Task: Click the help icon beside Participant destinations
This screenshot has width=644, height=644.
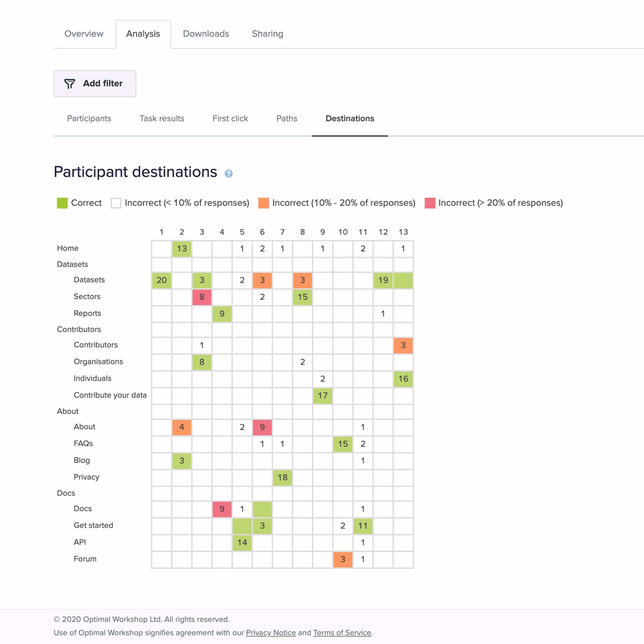Action: click(x=229, y=173)
